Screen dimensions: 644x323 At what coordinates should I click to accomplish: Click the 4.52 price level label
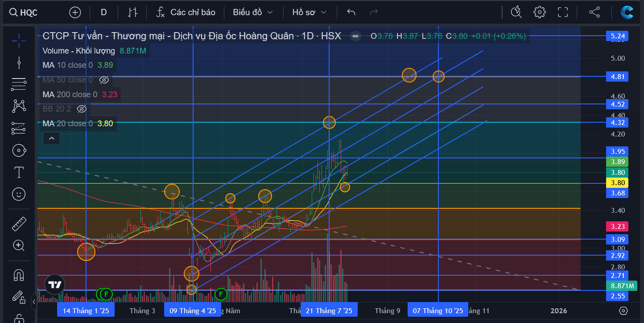click(x=617, y=104)
